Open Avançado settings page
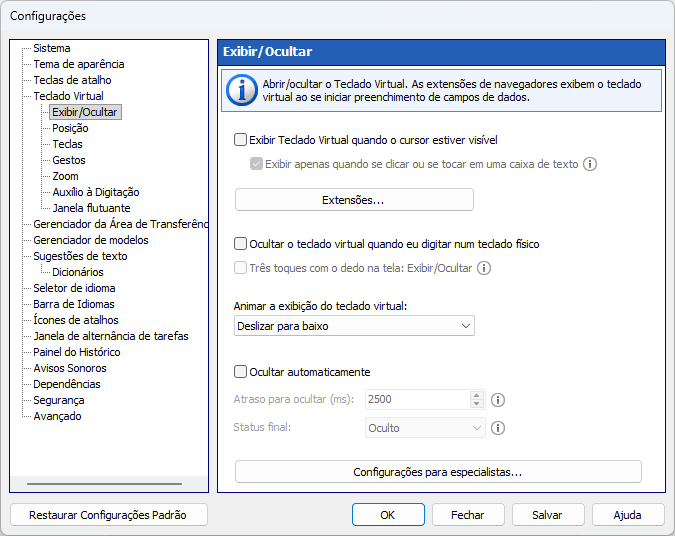The width and height of the screenshot is (675, 536). click(x=57, y=416)
